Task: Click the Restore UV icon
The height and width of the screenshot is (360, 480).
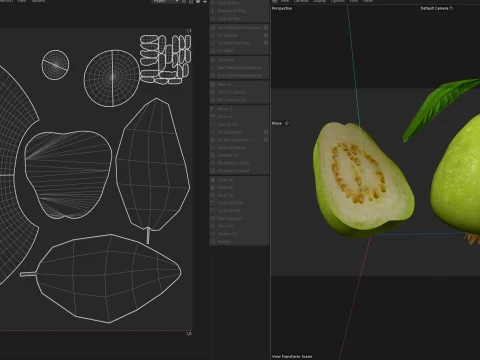Action: click(213, 234)
